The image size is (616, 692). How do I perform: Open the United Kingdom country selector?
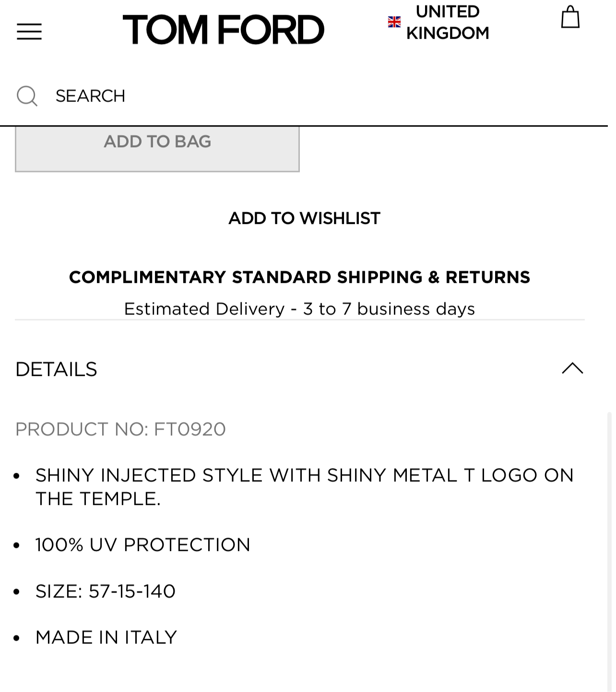[x=447, y=22]
